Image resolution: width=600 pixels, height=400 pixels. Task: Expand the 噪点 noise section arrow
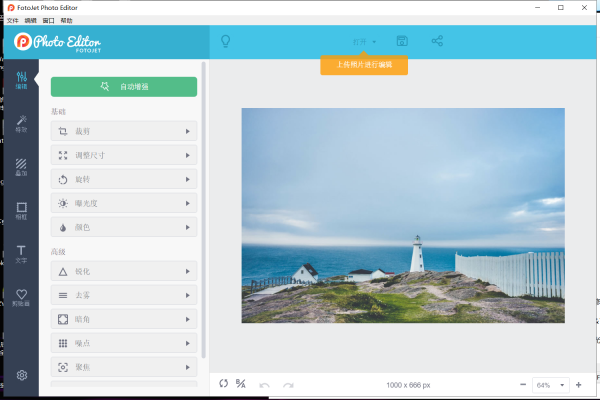[188, 343]
